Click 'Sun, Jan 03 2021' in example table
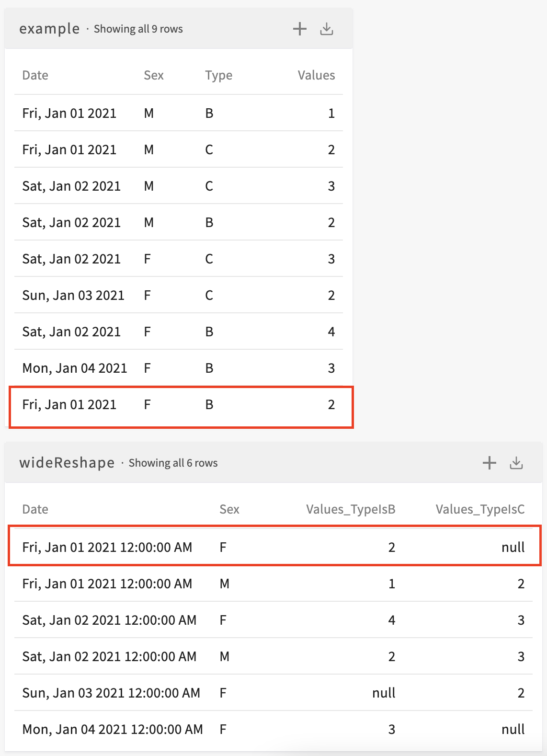Screen dimensions: 547x756 73,296
